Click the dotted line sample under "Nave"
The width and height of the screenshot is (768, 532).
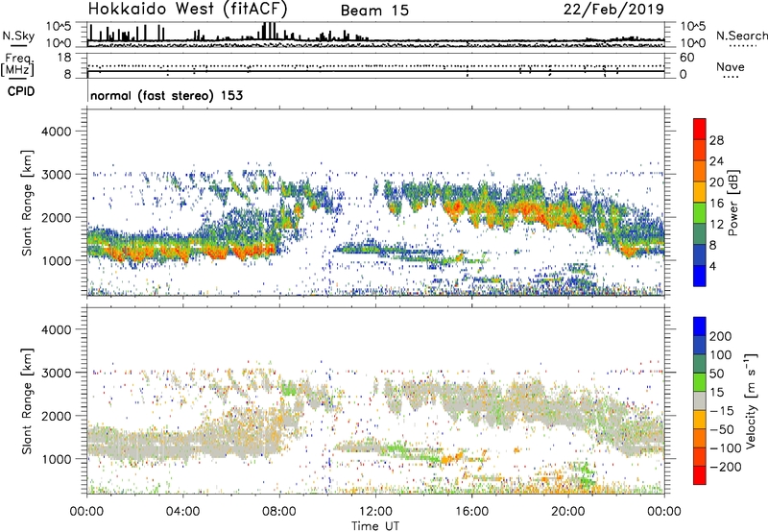click(x=731, y=78)
